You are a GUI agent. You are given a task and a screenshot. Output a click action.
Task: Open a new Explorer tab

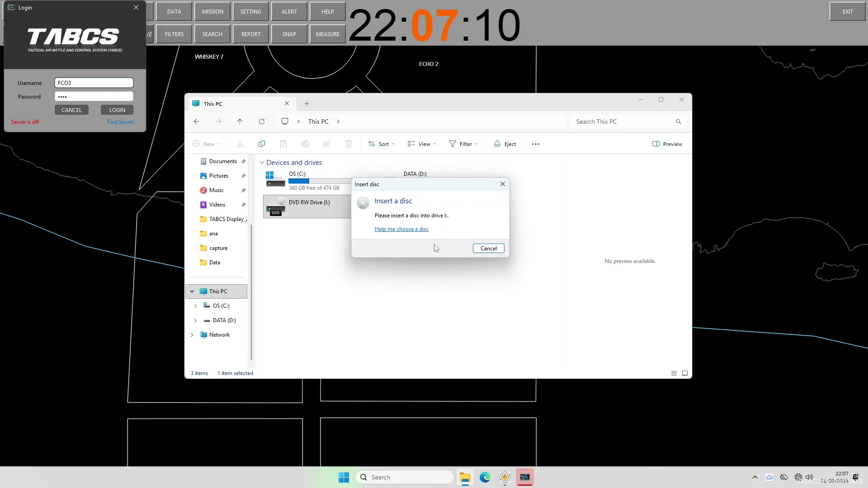tap(307, 103)
